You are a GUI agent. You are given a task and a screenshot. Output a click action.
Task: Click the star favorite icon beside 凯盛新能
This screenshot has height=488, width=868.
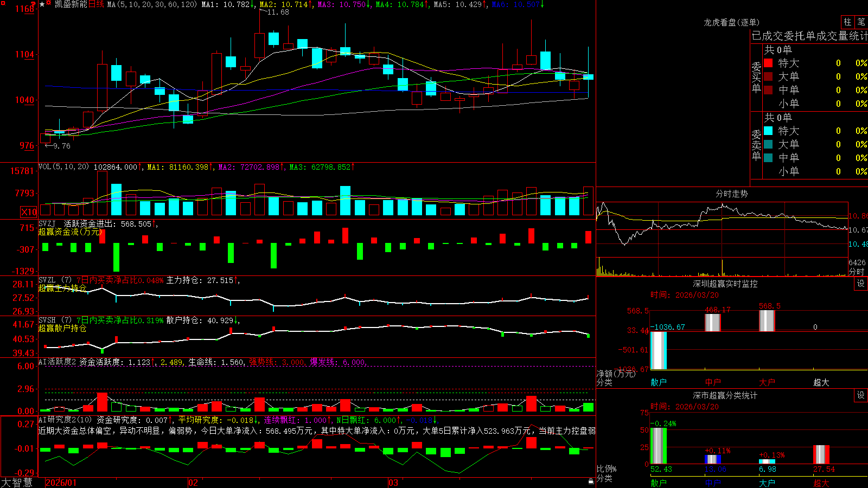coord(42,4)
